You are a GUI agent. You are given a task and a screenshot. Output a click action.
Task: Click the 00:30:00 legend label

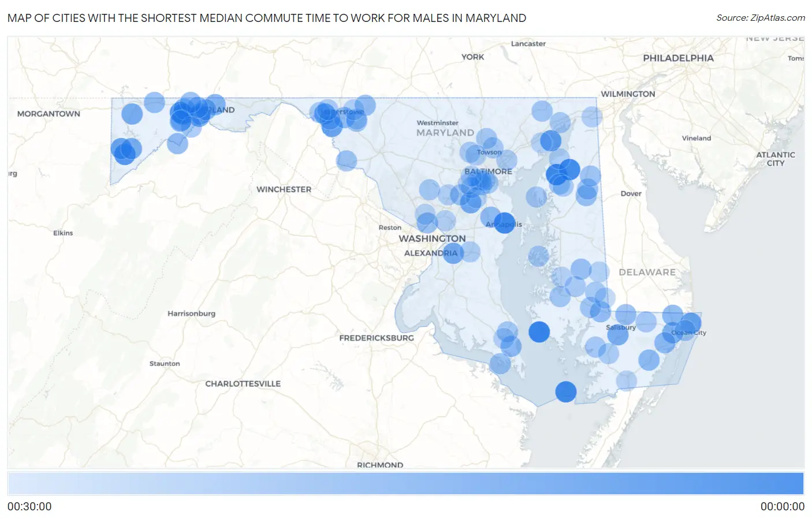pyautogui.click(x=29, y=506)
